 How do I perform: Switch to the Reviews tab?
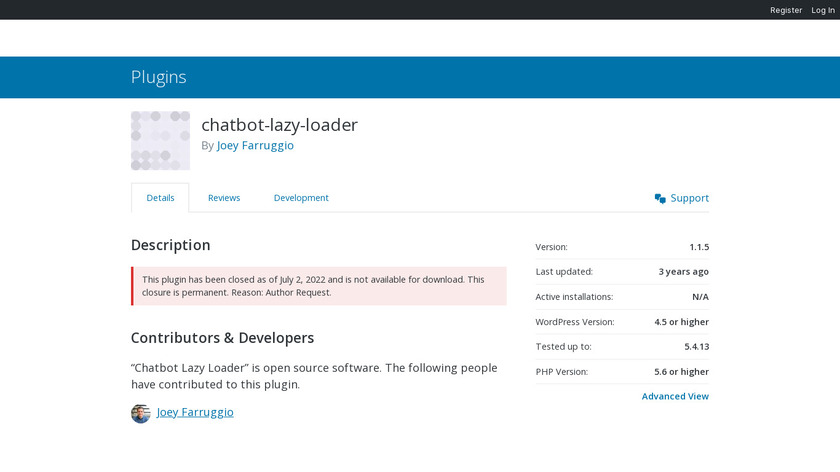224,198
